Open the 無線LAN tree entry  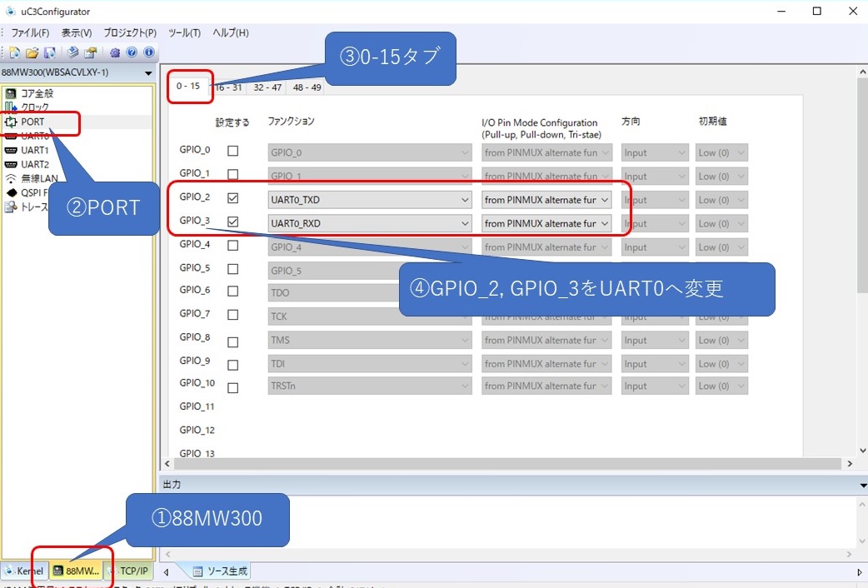39,178
